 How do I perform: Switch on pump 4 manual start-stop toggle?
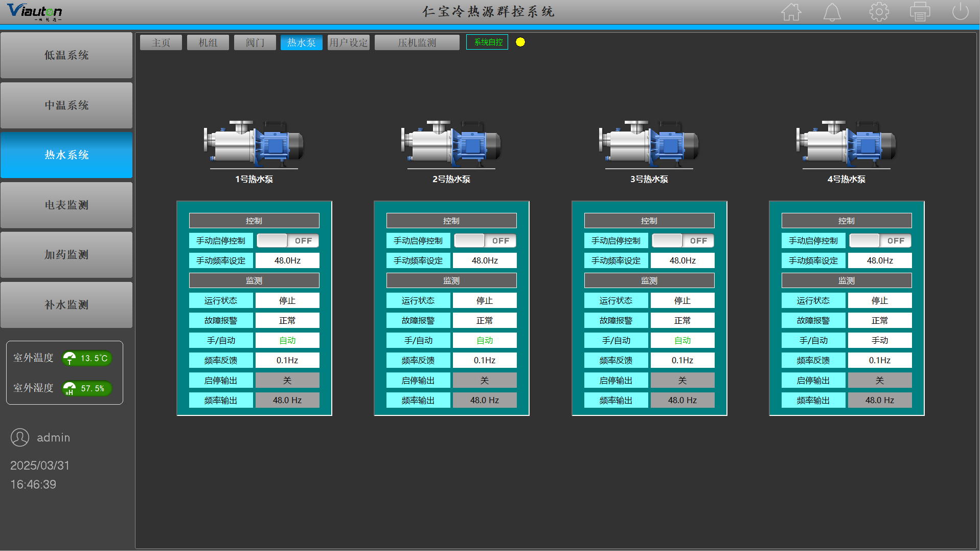[880, 240]
